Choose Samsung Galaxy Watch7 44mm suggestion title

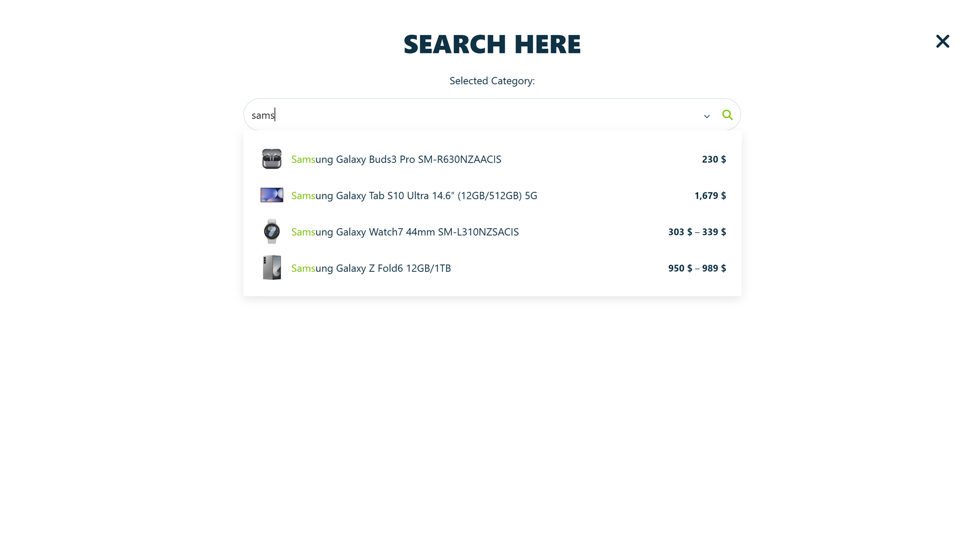coord(405,232)
